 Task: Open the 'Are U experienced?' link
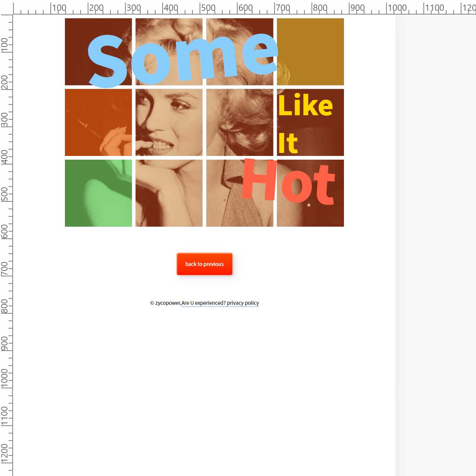coord(203,303)
